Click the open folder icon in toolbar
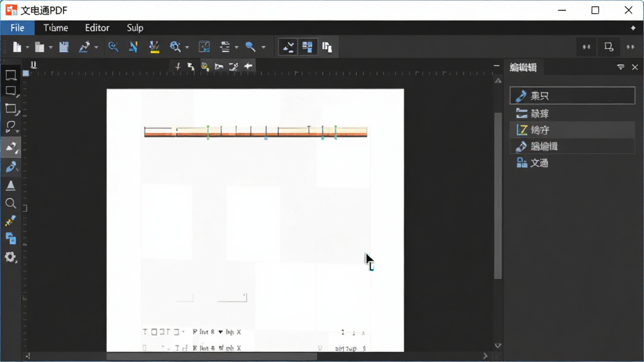644x362 pixels. coord(40,47)
